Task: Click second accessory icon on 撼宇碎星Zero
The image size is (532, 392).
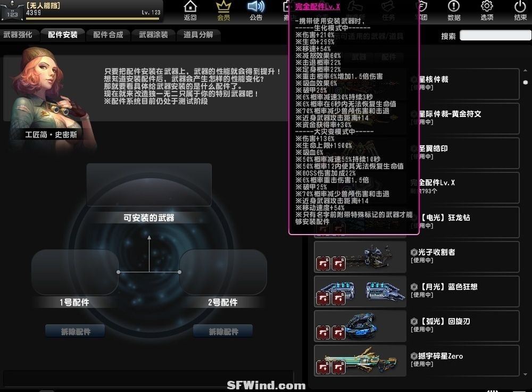Action: click(x=338, y=367)
